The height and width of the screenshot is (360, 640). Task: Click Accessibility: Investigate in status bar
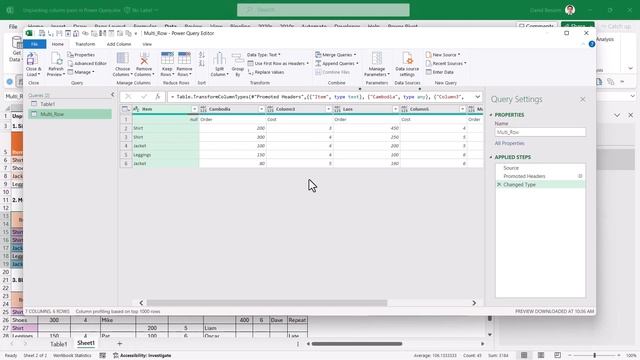(142, 356)
